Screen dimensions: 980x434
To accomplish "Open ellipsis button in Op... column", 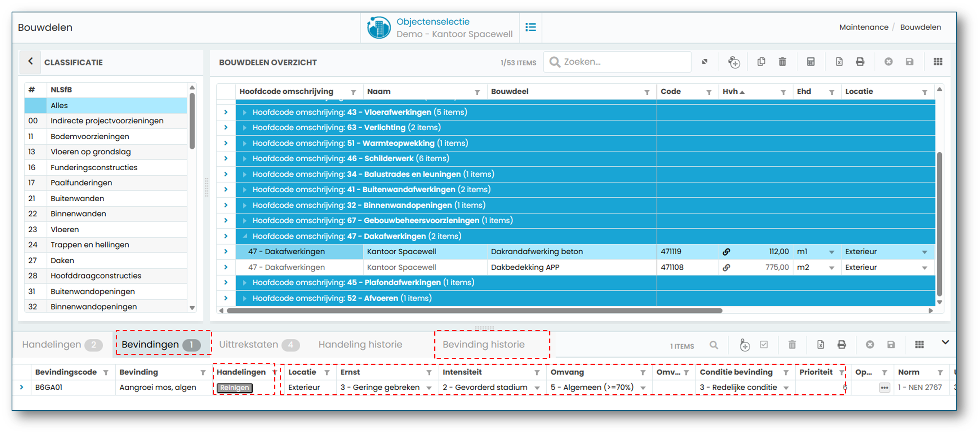I will (x=884, y=387).
